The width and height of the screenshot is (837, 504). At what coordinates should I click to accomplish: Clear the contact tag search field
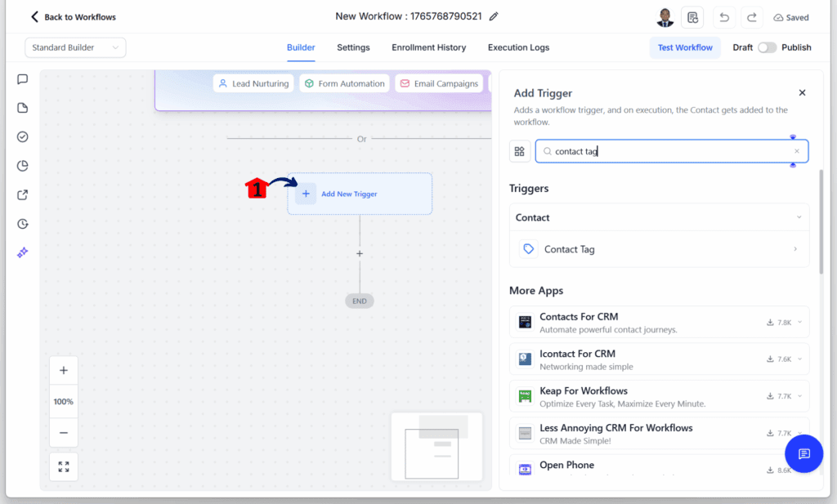pos(797,150)
